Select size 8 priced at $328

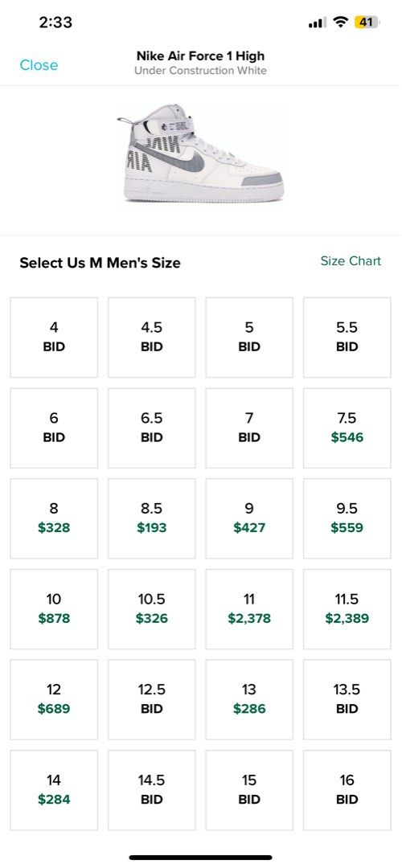tap(54, 518)
